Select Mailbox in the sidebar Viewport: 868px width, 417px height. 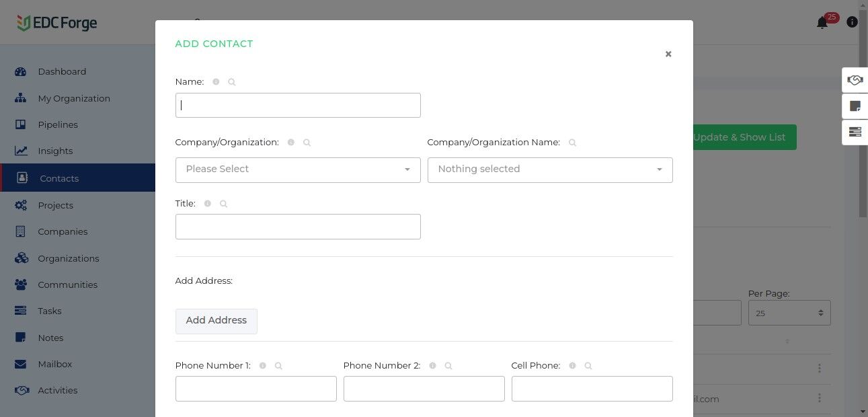point(54,365)
